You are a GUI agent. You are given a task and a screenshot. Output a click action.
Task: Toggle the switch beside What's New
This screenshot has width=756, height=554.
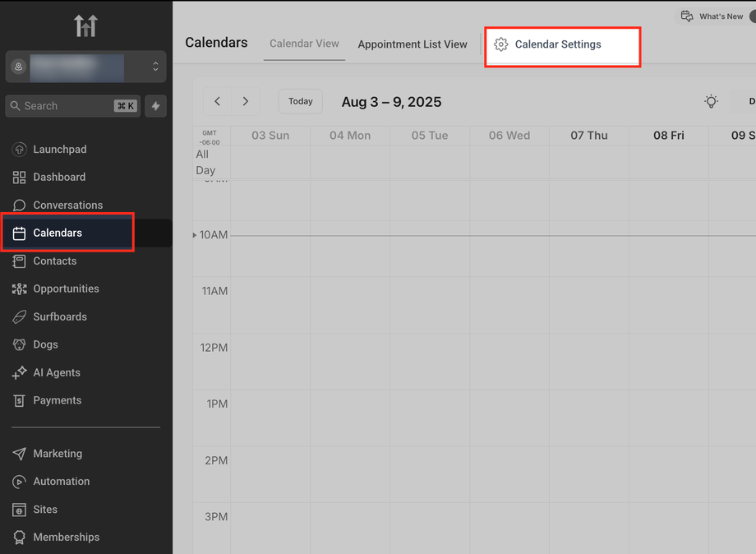(752, 16)
